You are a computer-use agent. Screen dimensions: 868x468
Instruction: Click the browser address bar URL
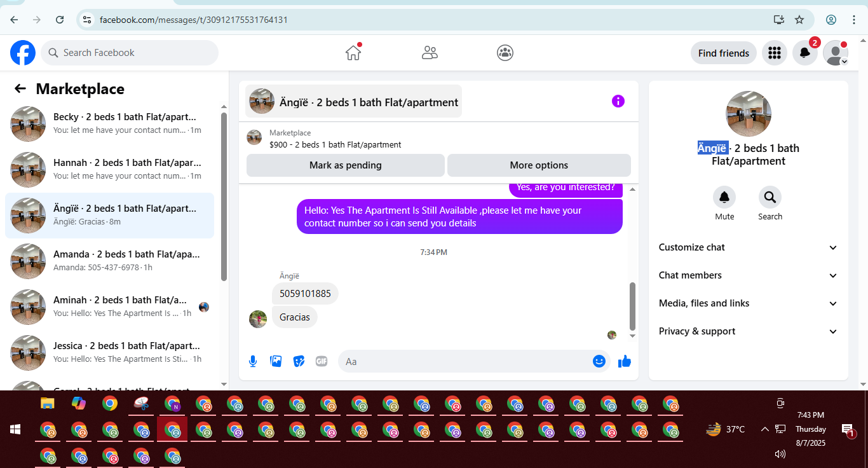194,20
